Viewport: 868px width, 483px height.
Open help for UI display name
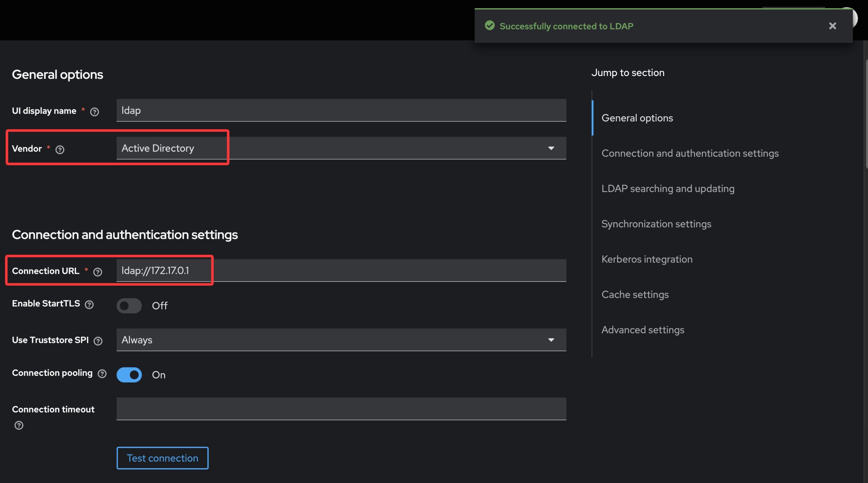pyautogui.click(x=95, y=112)
